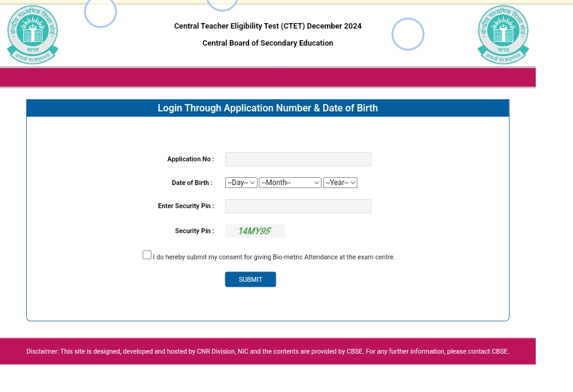Click the 'Application No :' label
This screenshot has width=573, height=392.
(191, 159)
